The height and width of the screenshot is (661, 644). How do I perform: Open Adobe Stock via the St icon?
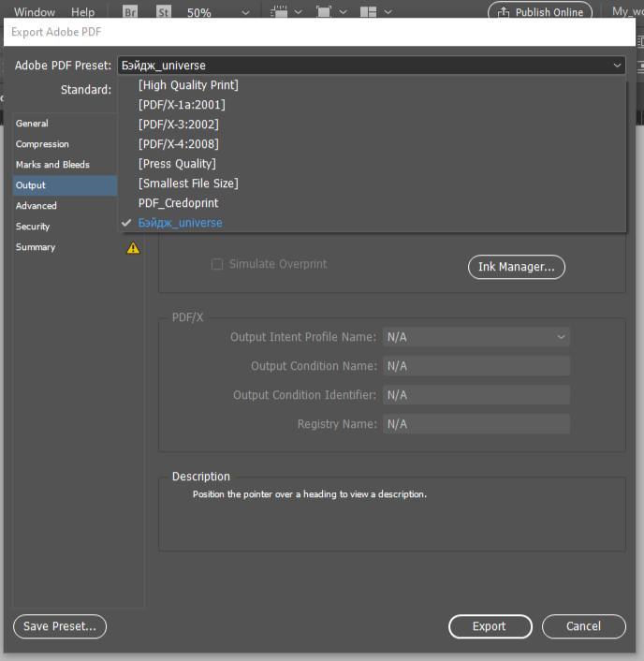[162, 13]
